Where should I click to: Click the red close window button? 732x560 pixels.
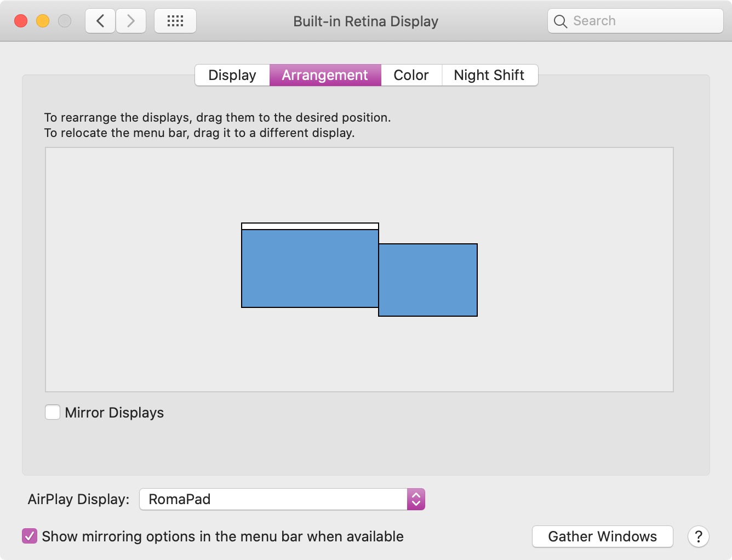(x=21, y=21)
